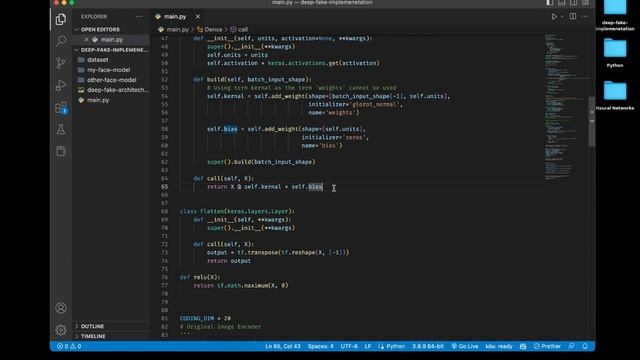The width and height of the screenshot is (640, 360).
Task: Click Dense class in the breadcrumb
Action: [213, 29]
